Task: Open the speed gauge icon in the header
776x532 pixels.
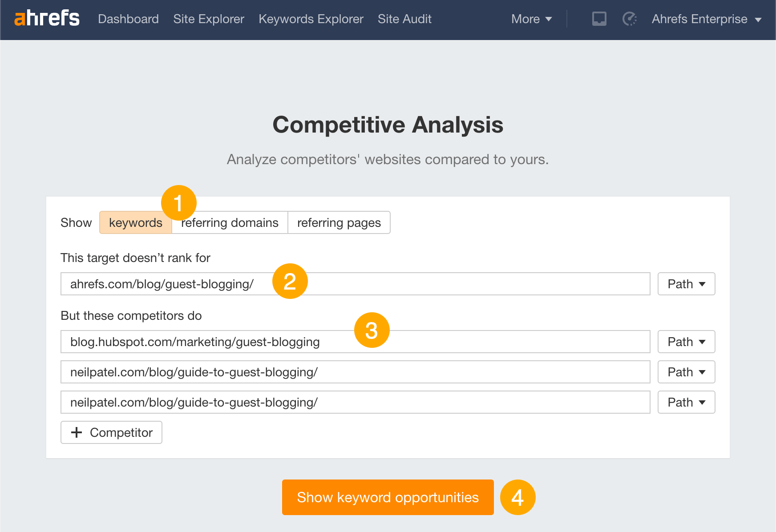Action: 630,19
